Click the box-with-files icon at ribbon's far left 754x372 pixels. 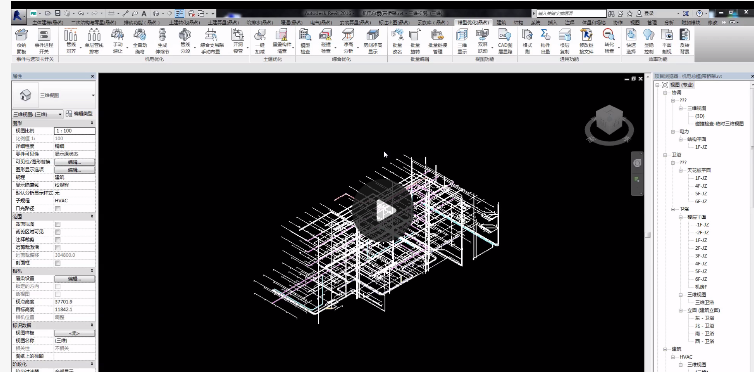tap(21, 35)
